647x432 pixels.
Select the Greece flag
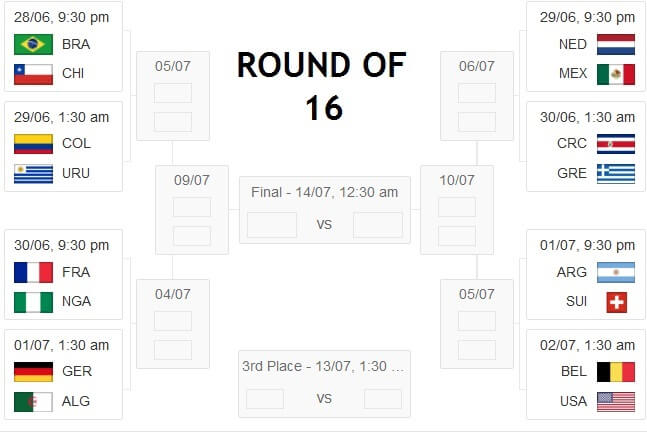click(616, 174)
